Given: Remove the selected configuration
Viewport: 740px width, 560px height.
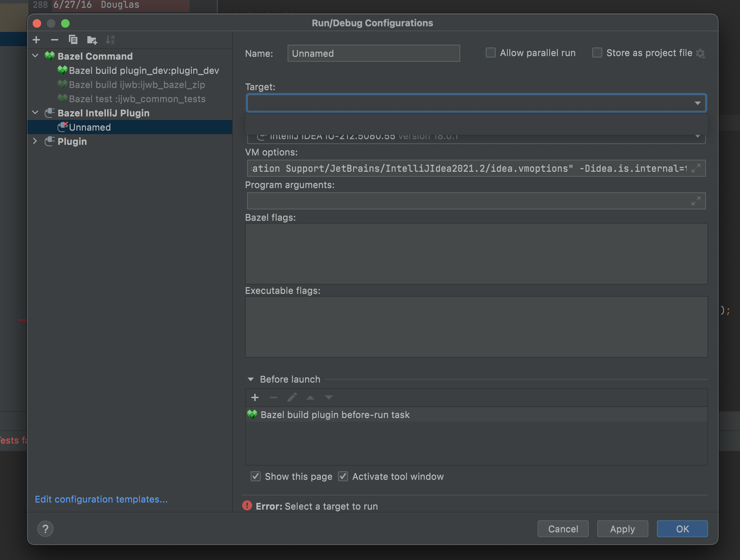Looking at the screenshot, I should 55,40.
